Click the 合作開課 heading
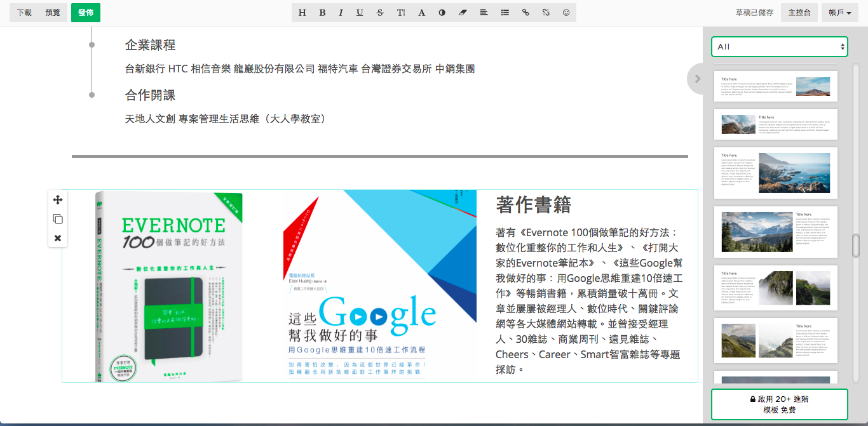The width and height of the screenshot is (868, 426). point(150,95)
